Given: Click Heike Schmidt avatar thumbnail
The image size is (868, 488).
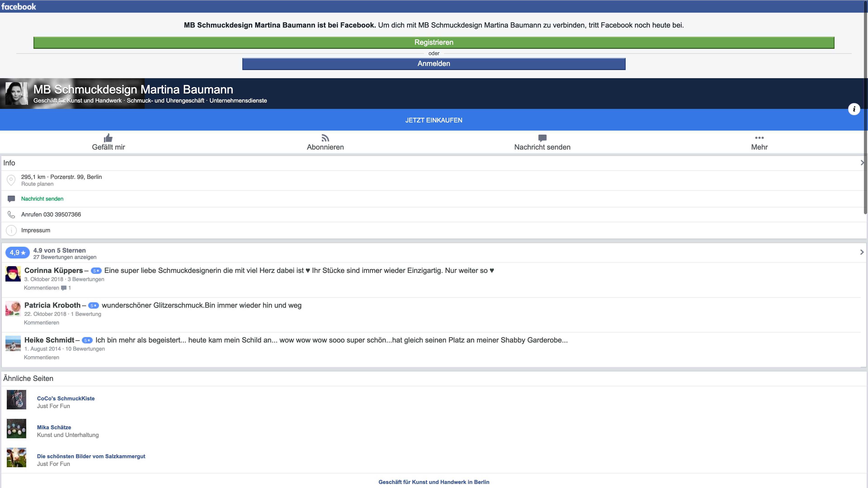Looking at the screenshot, I should coord(13,343).
